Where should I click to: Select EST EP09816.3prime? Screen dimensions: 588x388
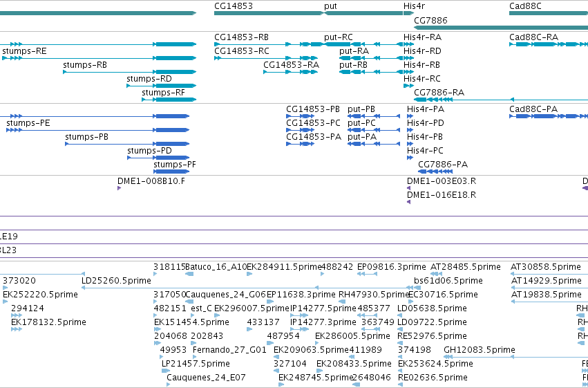coord(367,274)
